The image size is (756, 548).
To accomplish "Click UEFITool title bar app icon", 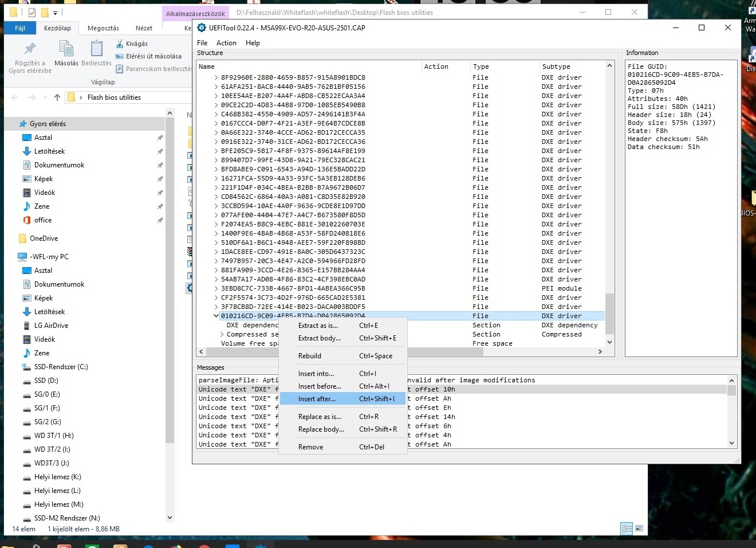I will pyautogui.click(x=202, y=28).
